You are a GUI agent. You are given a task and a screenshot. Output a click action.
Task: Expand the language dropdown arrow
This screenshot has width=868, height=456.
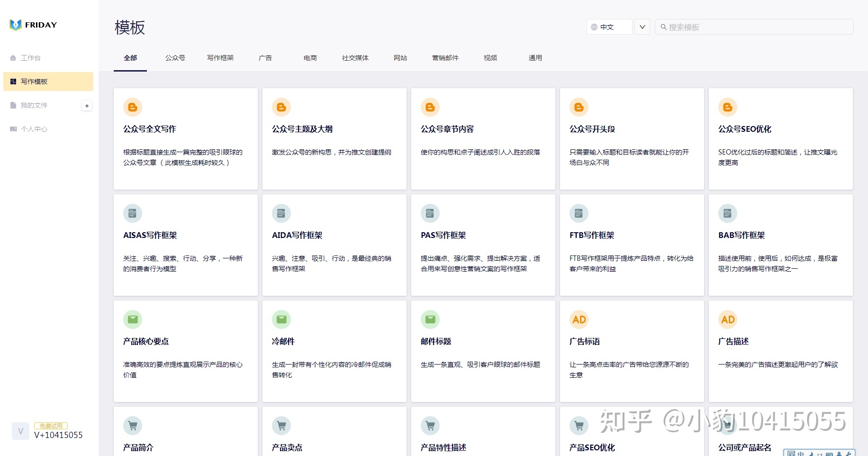pos(642,27)
